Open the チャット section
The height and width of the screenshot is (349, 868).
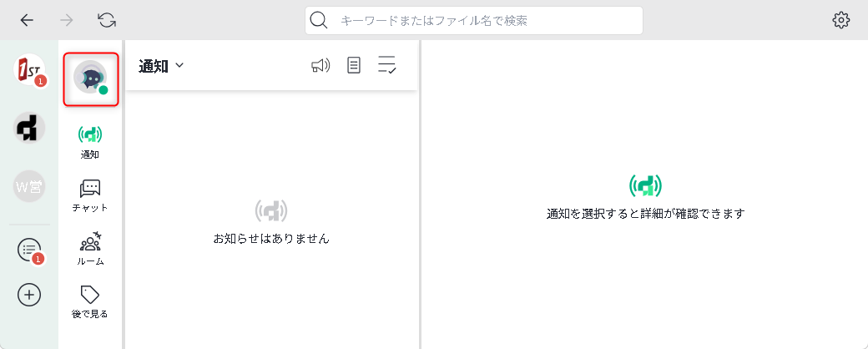pyautogui.click(x=90, y=195)
